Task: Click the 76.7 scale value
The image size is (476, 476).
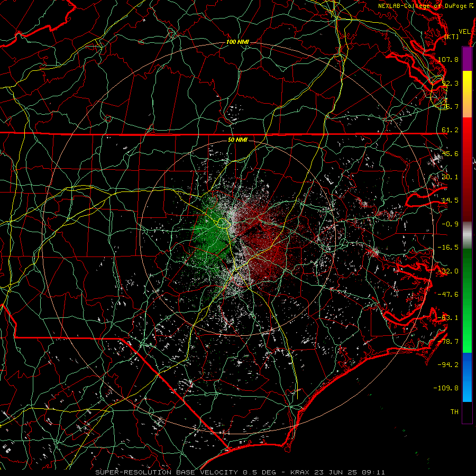Action: [x=450, y=106]
